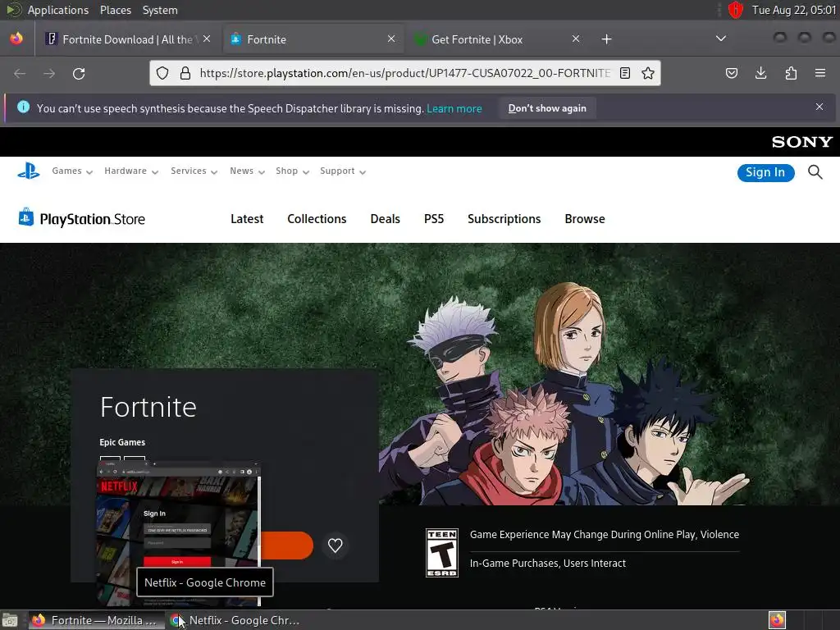The image size is (840, 630).
Task: Click the PlayStation logo icon
Action: [x=29, y=171]
